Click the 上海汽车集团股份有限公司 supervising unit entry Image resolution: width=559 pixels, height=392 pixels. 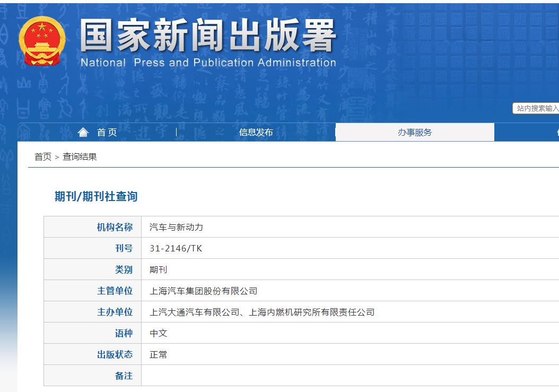pyautogui.click(x=203, y=290)
